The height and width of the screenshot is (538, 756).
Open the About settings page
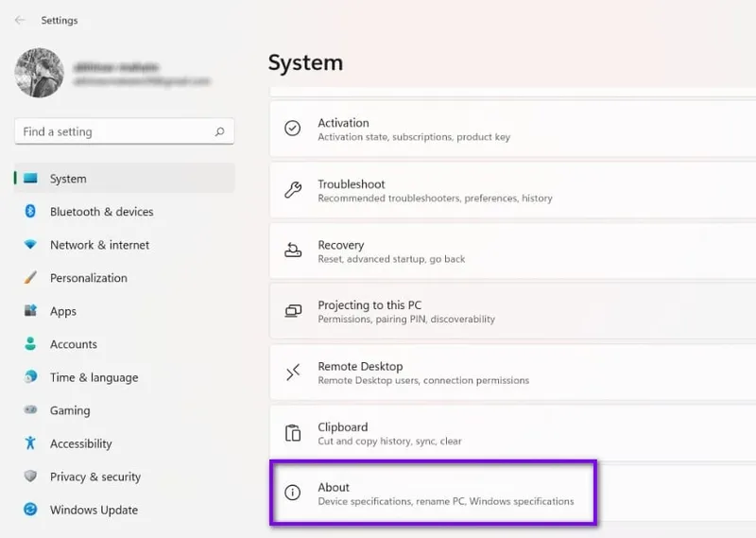click(433, 494)
